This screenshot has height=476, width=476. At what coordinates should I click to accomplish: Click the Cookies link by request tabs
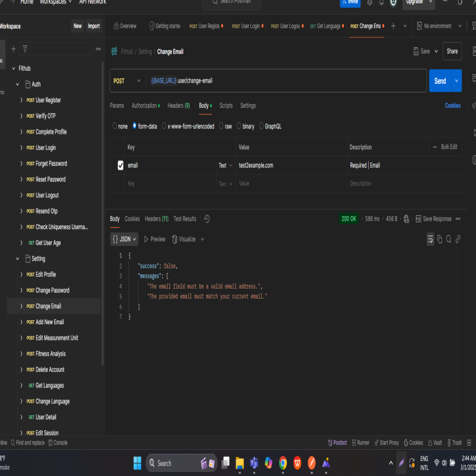452,105
